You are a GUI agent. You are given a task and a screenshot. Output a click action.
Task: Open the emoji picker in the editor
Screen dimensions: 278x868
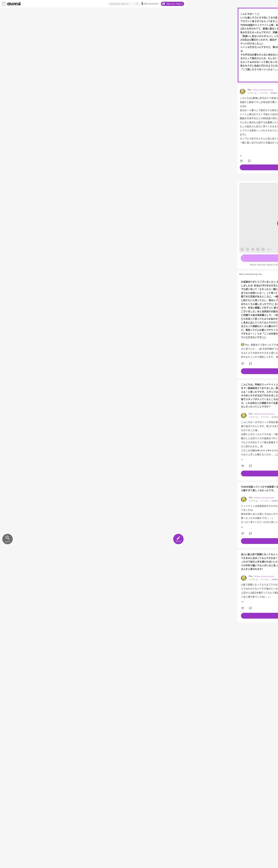[x=258, y=249]
